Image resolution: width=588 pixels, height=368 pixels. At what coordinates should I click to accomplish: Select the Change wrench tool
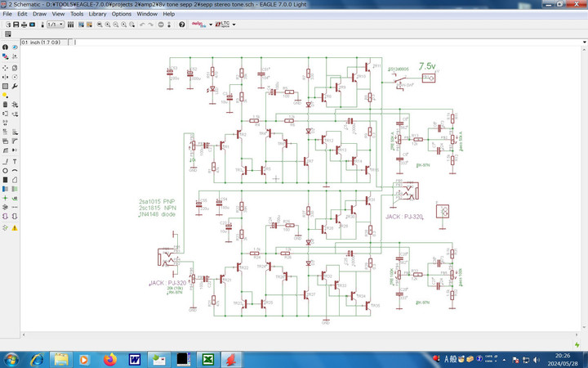point(15,86)
